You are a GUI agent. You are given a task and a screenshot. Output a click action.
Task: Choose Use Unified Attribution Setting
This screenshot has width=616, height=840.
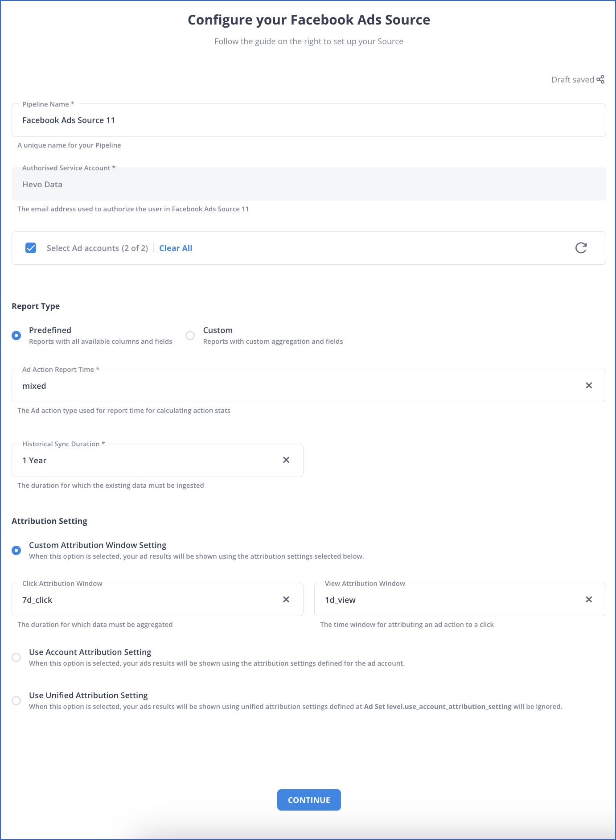click(x=16, y=700)
